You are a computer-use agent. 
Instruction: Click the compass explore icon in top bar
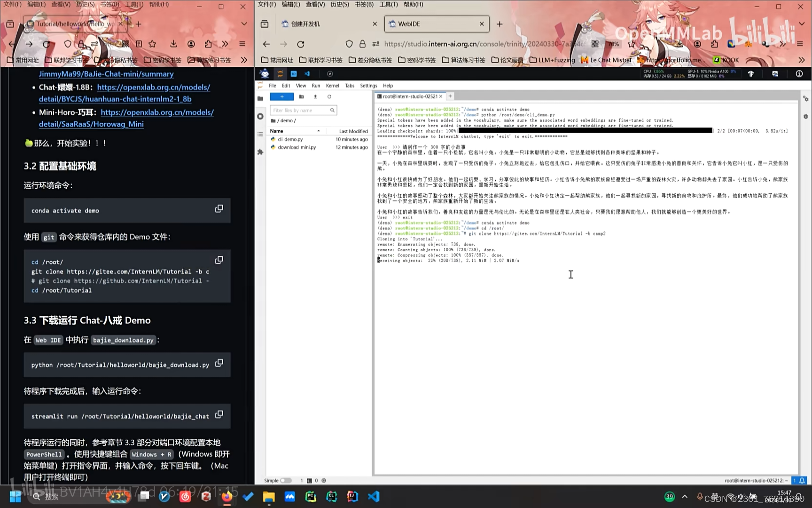330,74
